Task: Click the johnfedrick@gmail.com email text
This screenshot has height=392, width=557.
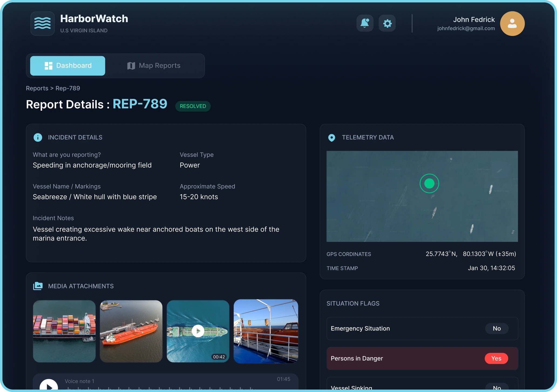Action: tap(466, 28)
